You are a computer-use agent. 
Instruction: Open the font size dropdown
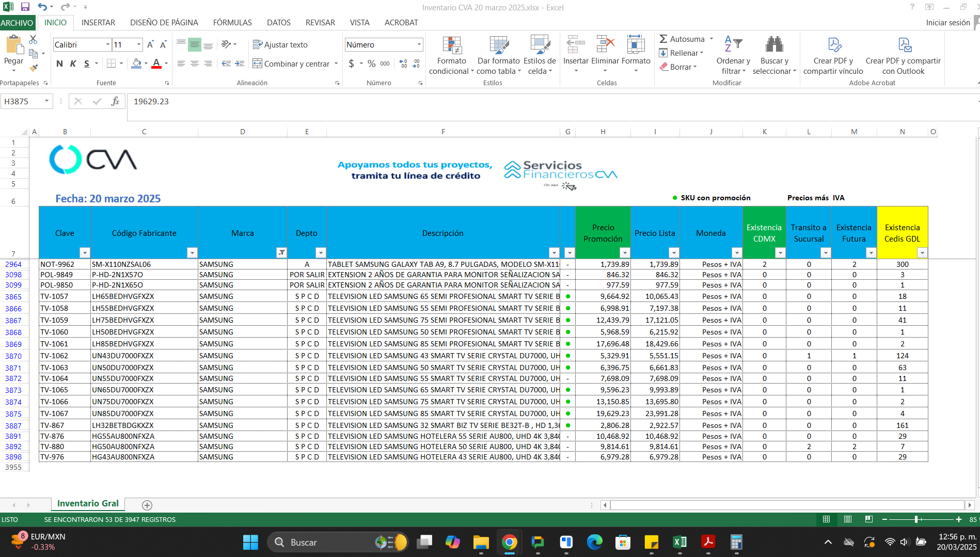138,45
